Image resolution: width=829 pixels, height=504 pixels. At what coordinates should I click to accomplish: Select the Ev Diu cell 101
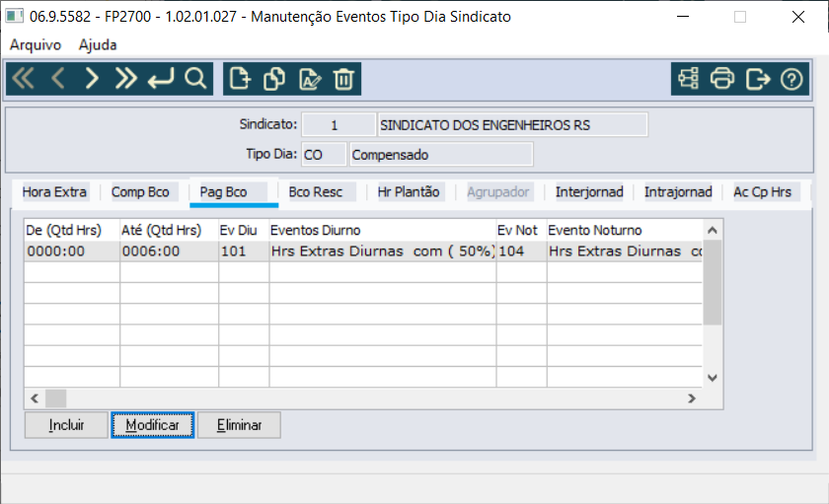(x=244, y=251)
